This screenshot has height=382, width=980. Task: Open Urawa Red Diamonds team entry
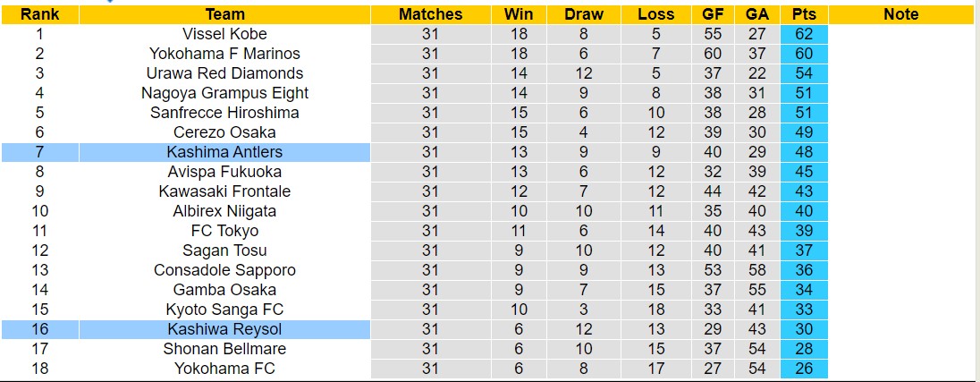[x=224, y=73]
